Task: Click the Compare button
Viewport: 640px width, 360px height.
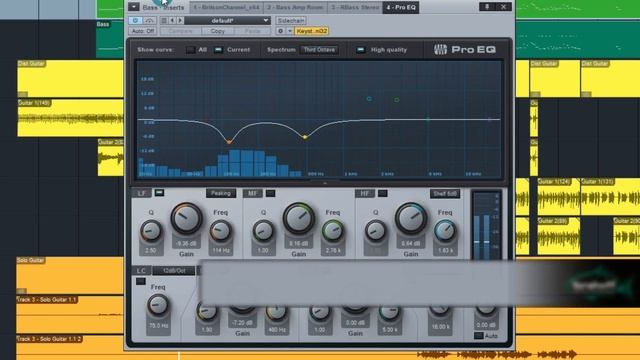Action: (x=180, y=31)
